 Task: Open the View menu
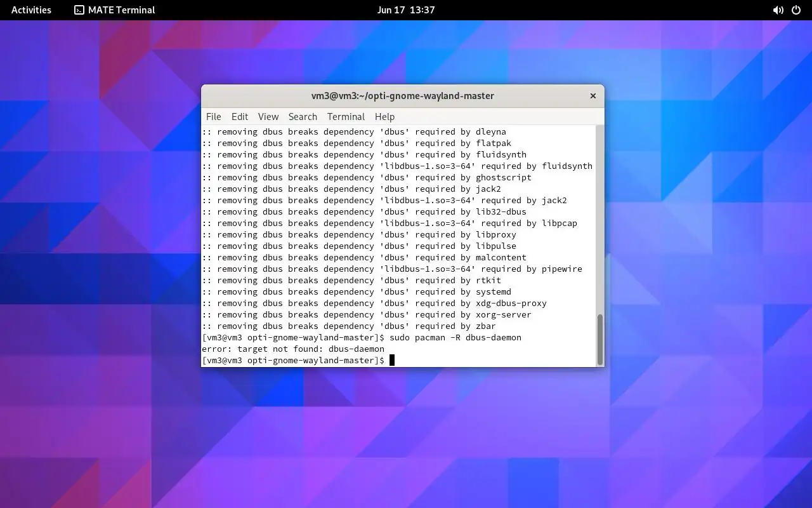tap(268, 116)
